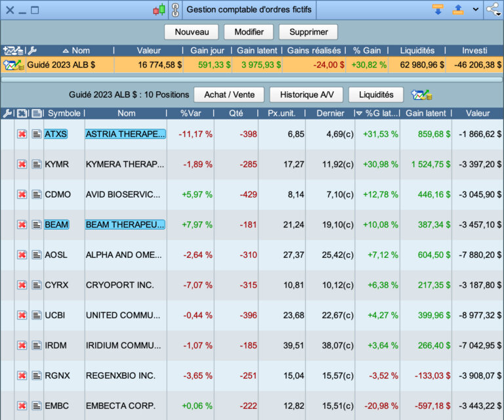This screenshot has width=504, height=420.
Task: Sort positions by Dernier column
Action: tap(330, 113)
